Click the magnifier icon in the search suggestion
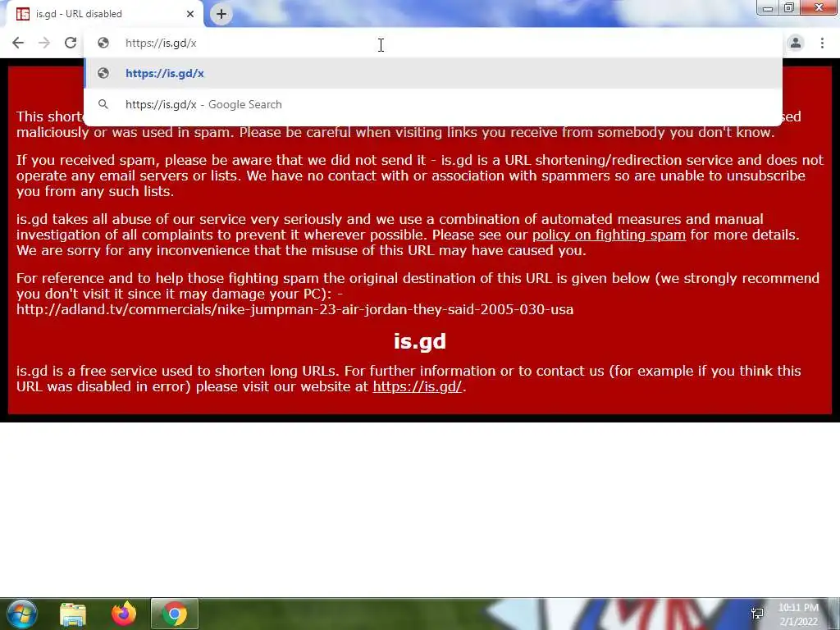This screenshot has width=840, height=630. point(103,104)
